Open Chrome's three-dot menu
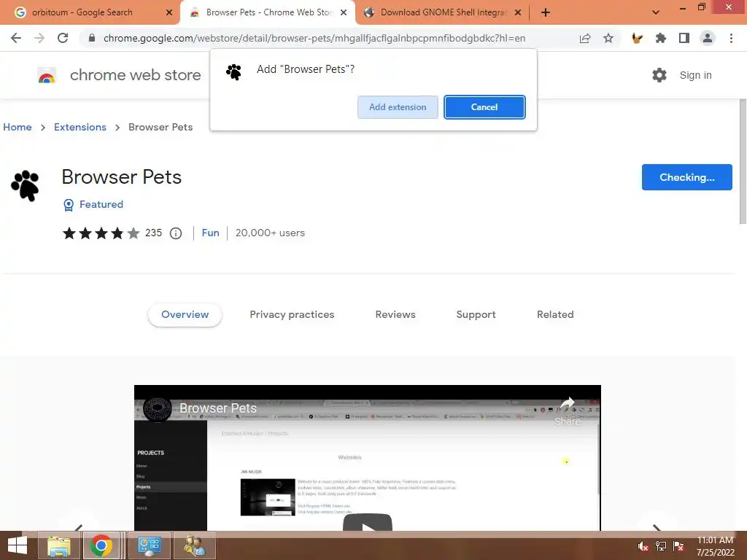The image size is (747, 560). (x=731, y=38)
